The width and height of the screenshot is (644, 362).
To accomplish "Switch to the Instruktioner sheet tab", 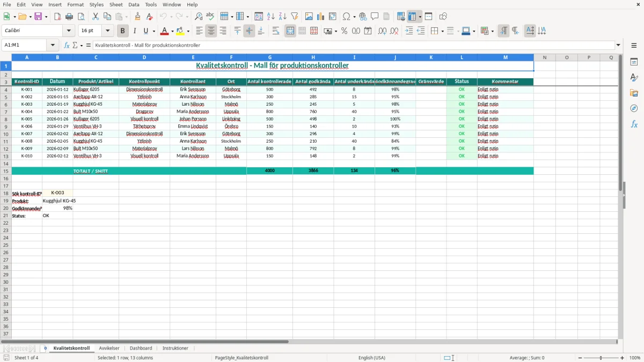I will coord(175,348).
